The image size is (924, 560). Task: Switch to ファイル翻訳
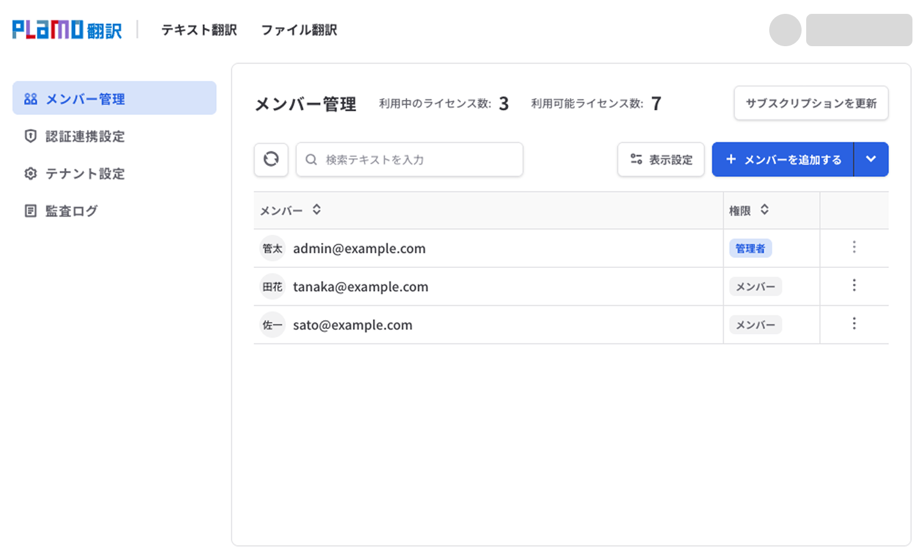coord(300,30)
